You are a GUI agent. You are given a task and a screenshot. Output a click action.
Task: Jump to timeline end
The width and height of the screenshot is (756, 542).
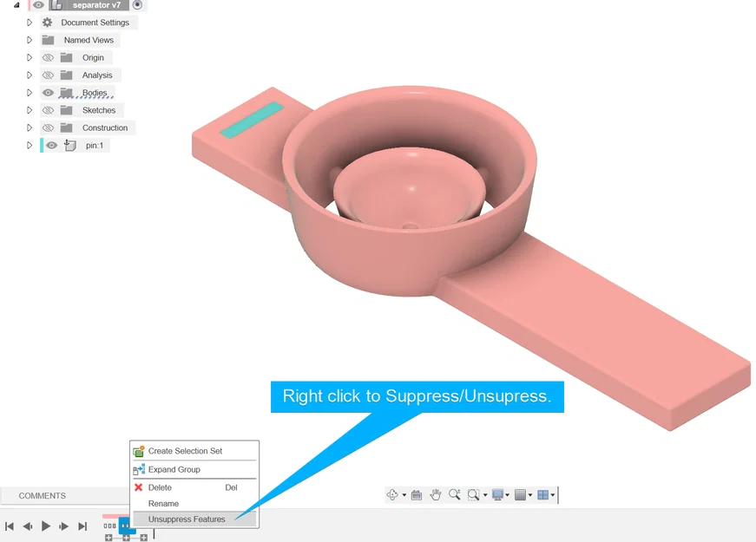click(82, 526)
